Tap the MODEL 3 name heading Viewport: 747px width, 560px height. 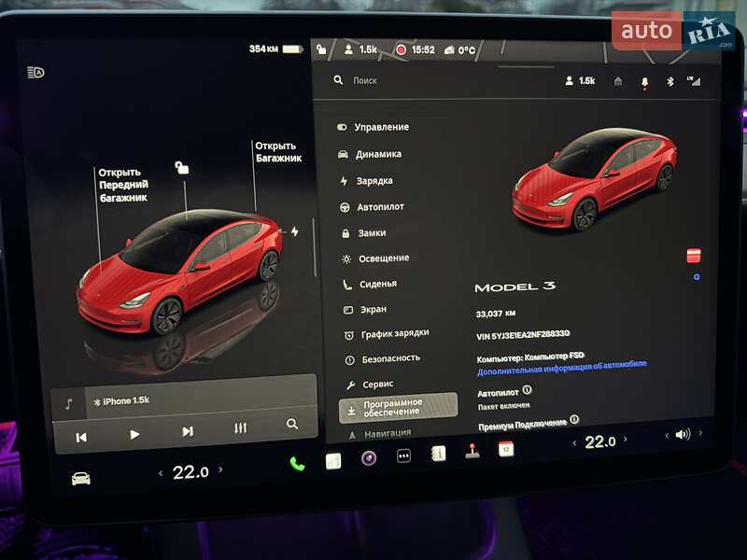pos(515,287)
